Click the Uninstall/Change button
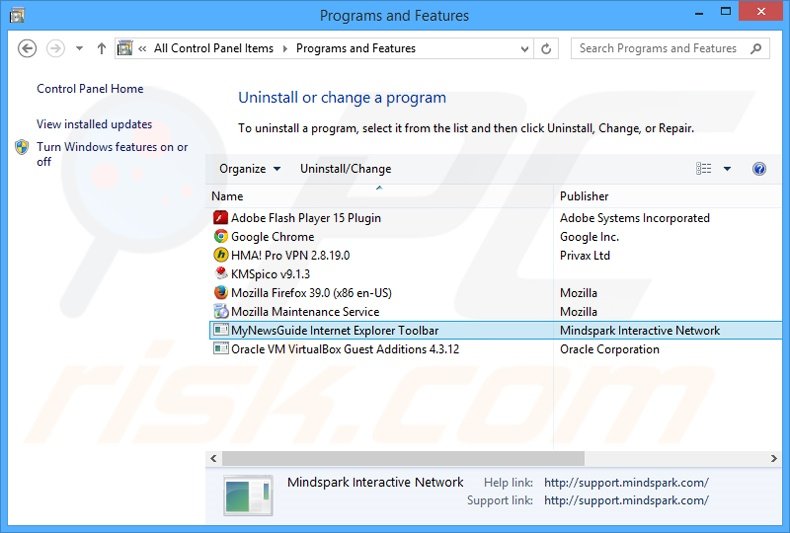790x533 pixels. 346,169
